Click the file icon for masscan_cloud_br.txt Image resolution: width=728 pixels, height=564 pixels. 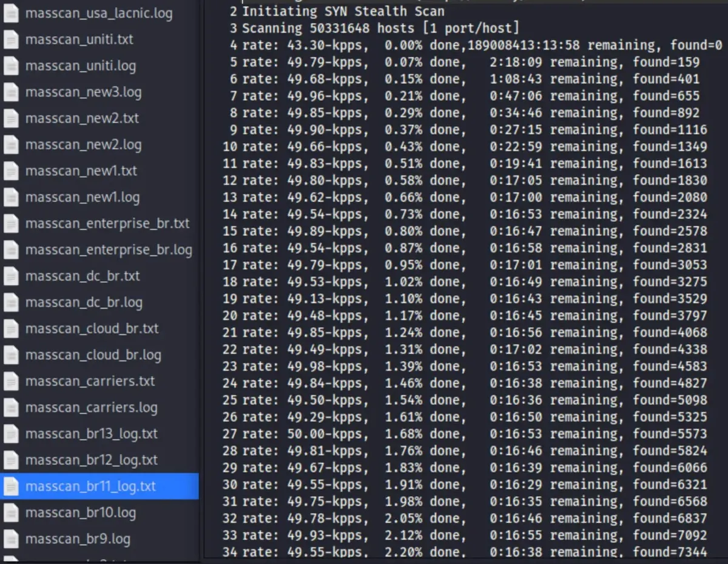(x=12, y=328)
